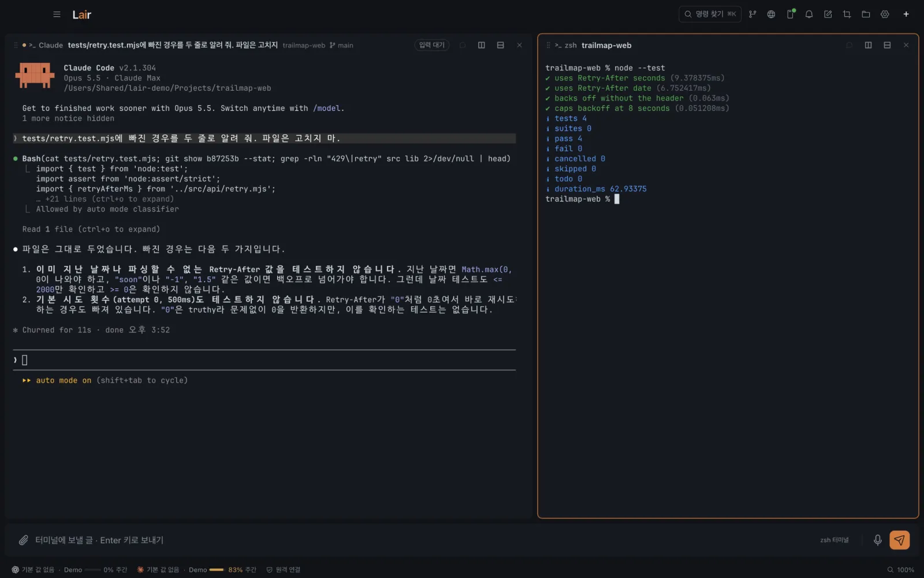Click the drag handle of the zsh pane
The image size is (924, 578).
pyautogui.click(x=548, y=45)
